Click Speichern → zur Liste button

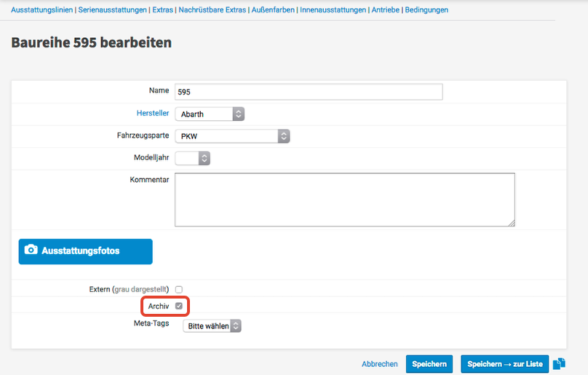pos(504,364)
